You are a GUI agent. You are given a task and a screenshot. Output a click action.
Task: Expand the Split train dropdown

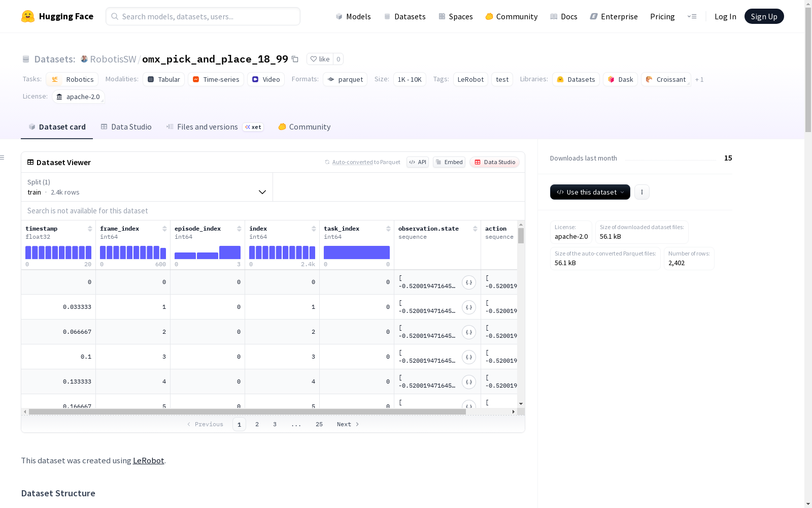(147, 187)
